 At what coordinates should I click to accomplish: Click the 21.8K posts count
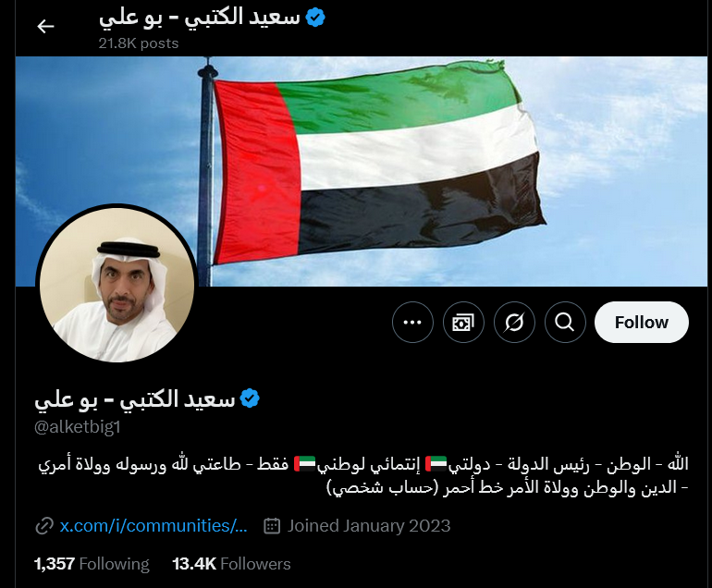point(139,43)
